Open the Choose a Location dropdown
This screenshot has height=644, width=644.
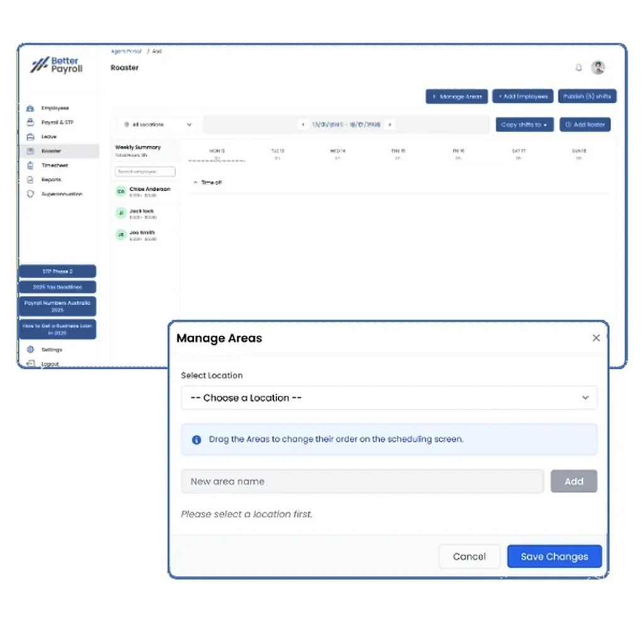click(x=389, y=397)
